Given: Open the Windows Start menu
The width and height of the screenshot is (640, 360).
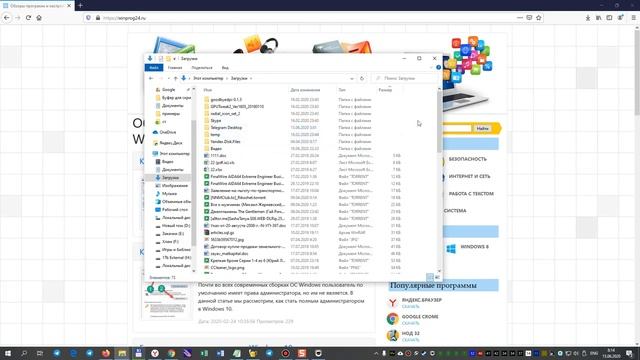Looking at the screenshot, I should (x=7, y=353).
